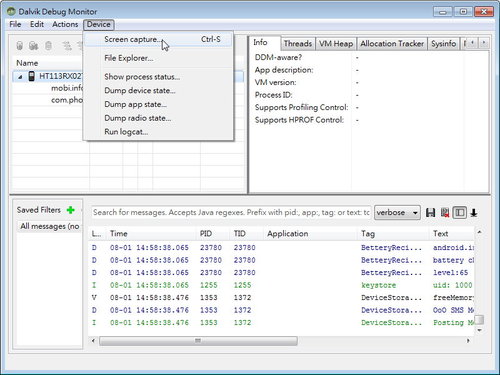Select Dump app state menu entry
This screenshot has width=500, height=375.
tap(158, 104)
